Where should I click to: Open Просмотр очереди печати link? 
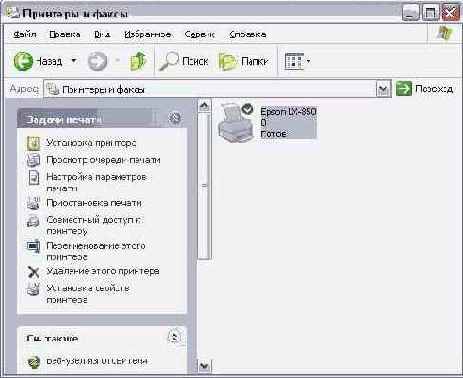[103, 160]
